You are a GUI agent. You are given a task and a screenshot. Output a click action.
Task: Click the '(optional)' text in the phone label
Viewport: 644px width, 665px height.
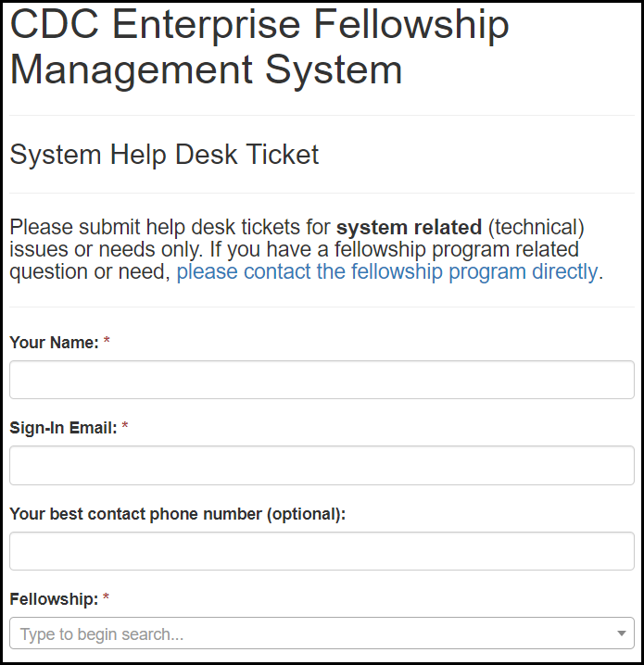pyautogui.click(x=306, y=514)
